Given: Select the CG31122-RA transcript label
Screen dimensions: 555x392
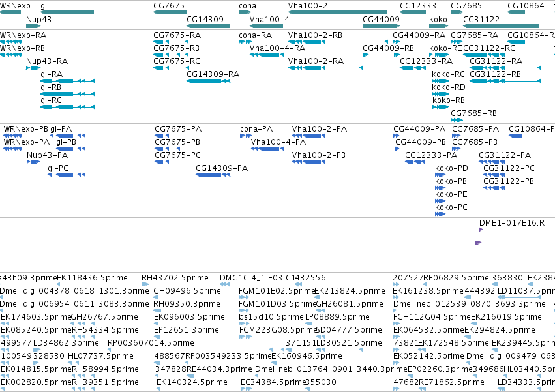Looking at the screenshot, I should [x=496, y=61].
